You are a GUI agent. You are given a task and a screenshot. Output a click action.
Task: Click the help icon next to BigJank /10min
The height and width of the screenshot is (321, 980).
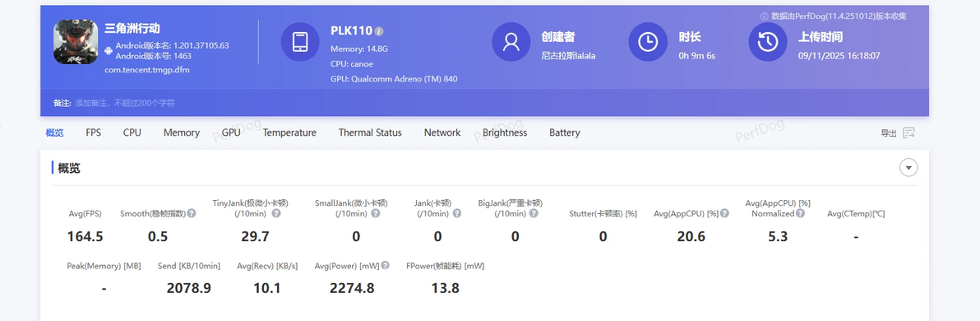click(x=533, y=213)
